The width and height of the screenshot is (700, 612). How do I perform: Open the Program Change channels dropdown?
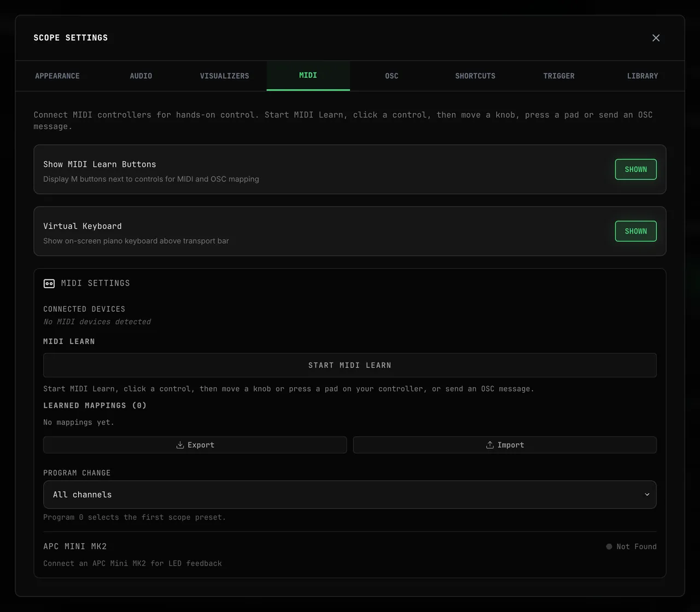[350, 494]
